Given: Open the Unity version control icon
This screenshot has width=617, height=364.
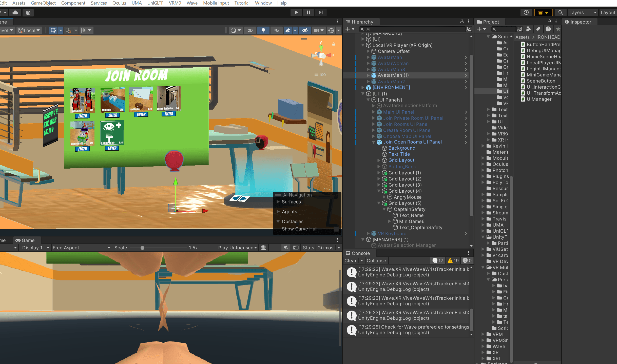Looking at the screenshot, I should click(x=28, y=13).
